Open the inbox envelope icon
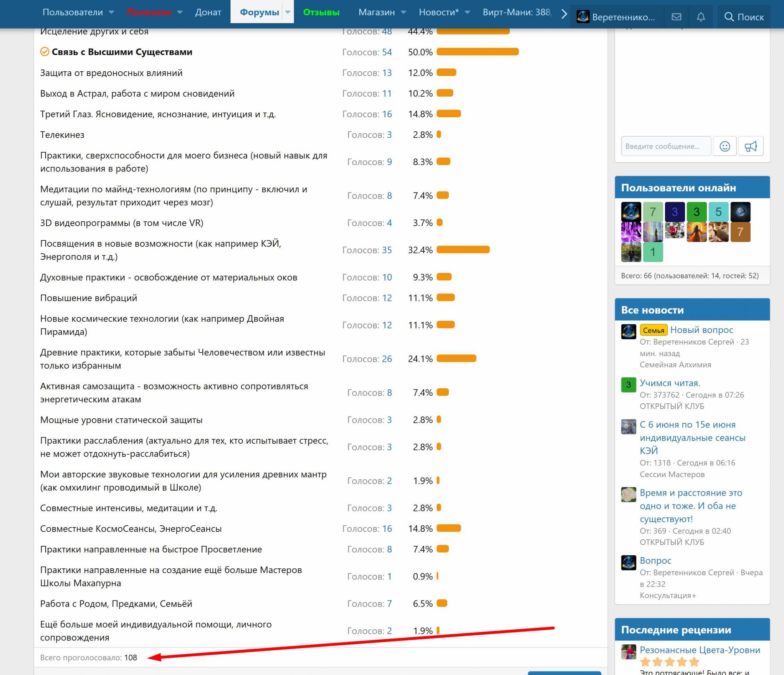This screenshot has width=784, height=675. click(676, 17)
